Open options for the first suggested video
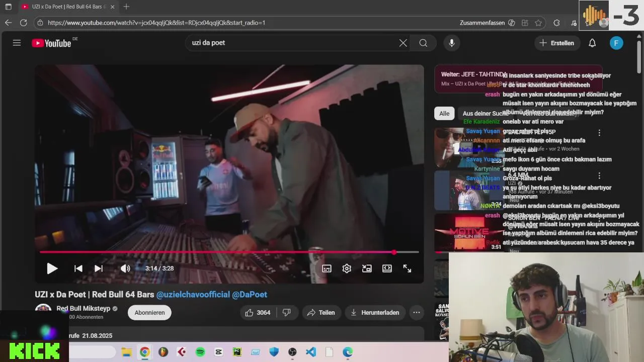 click(x=599, y=133)
